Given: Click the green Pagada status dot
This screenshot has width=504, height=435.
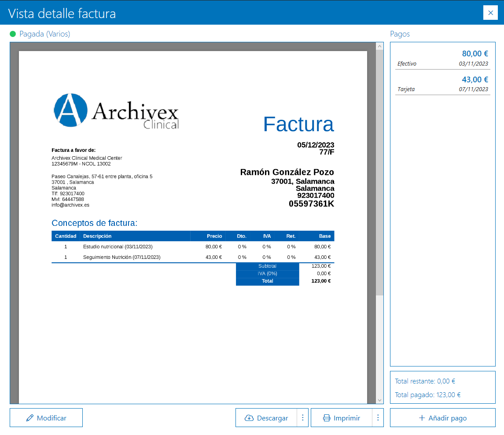Looking at the screenshot, I should 13,34.
